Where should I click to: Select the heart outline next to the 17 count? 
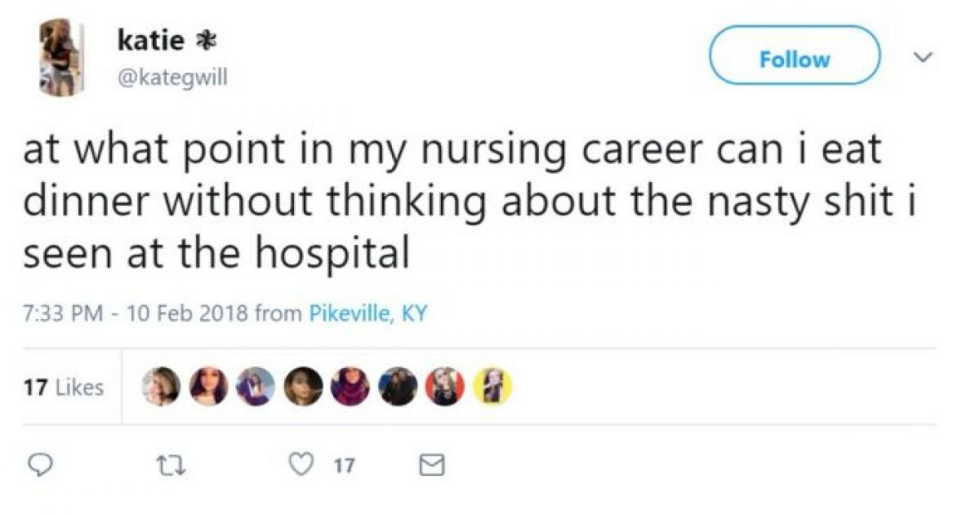302,465
